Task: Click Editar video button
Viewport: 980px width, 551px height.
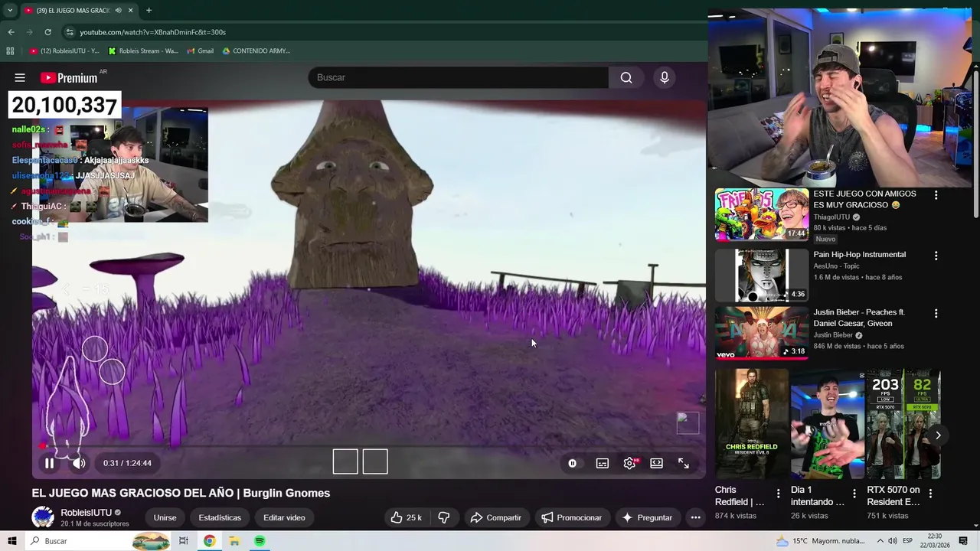Action: click(284, 517)
